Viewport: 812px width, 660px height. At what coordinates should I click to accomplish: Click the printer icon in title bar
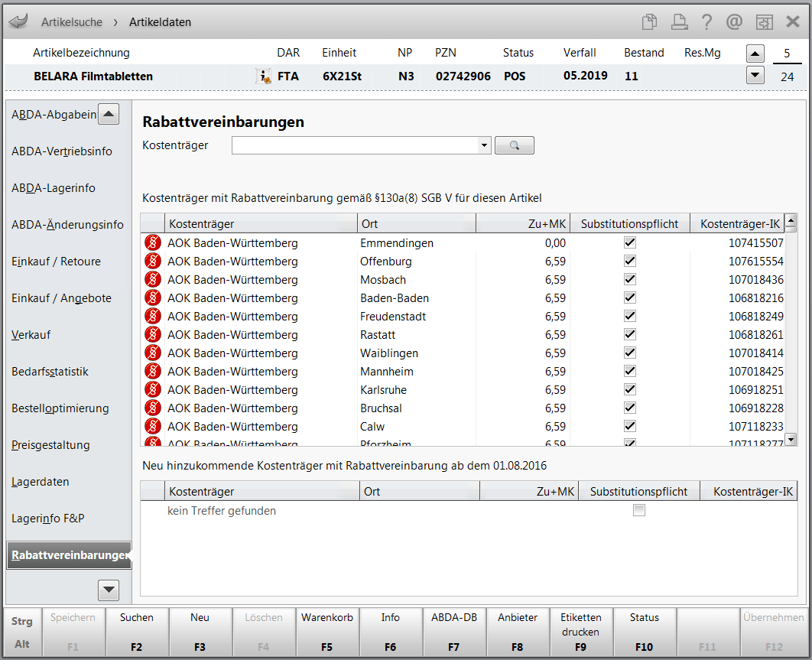pos(679,21)
